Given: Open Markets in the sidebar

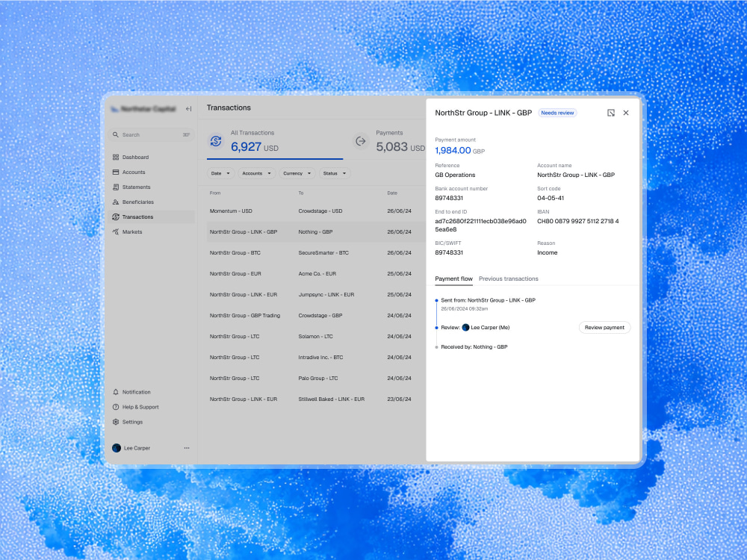Looking at the screenshot, I should (x=151, y=232).
